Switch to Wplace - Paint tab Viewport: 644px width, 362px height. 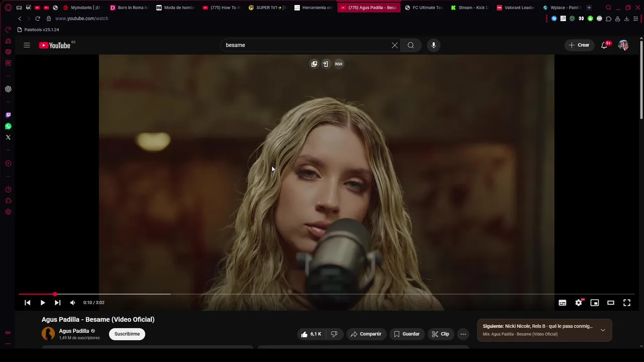click(562, 8)
